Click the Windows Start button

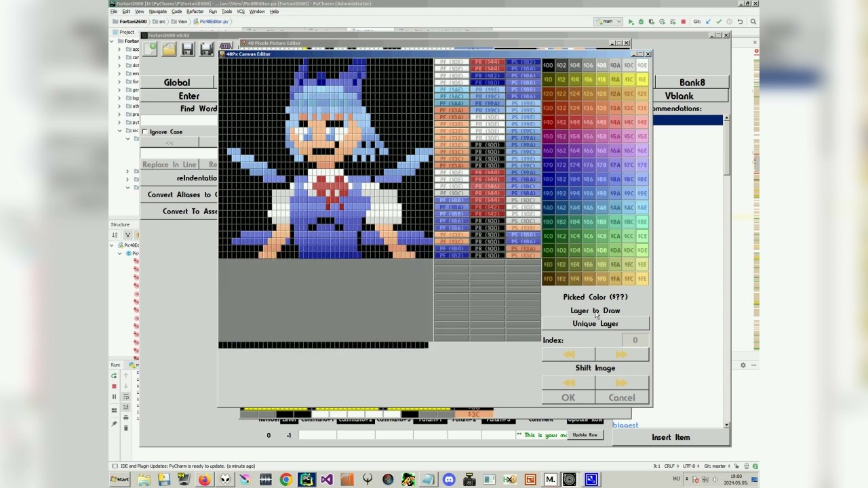pos(120,480)
